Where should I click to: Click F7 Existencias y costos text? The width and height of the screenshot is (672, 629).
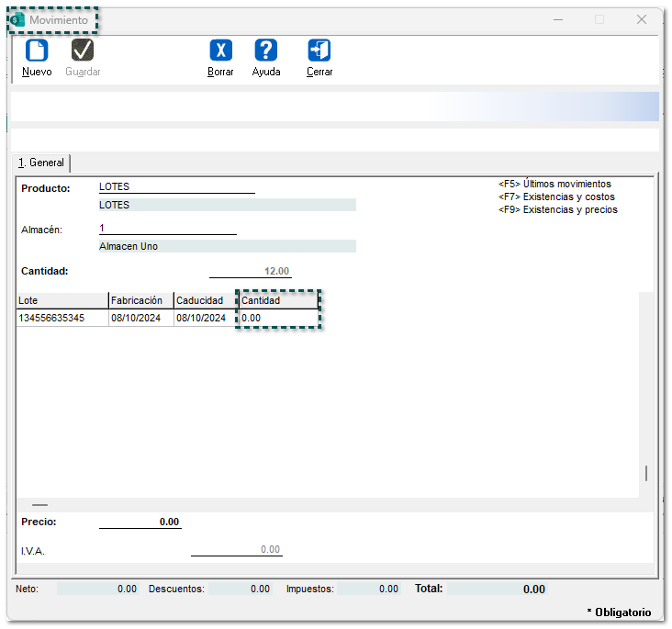pos(556,197)
